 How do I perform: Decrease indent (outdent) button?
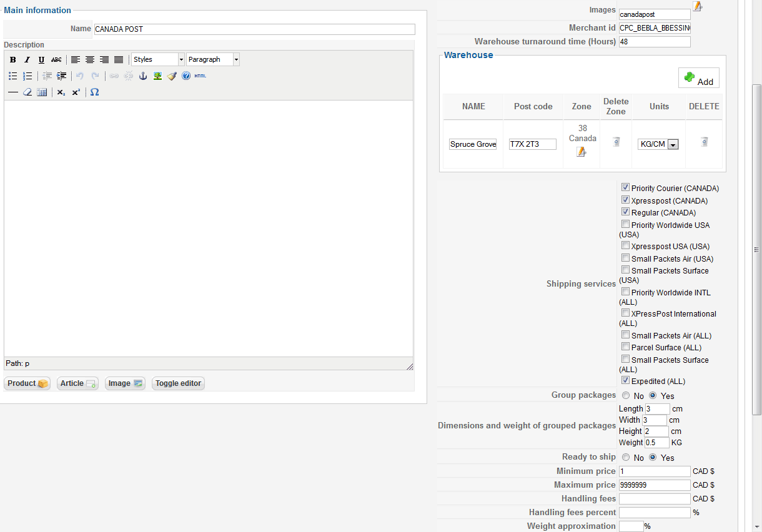click(x=47, y=76)
